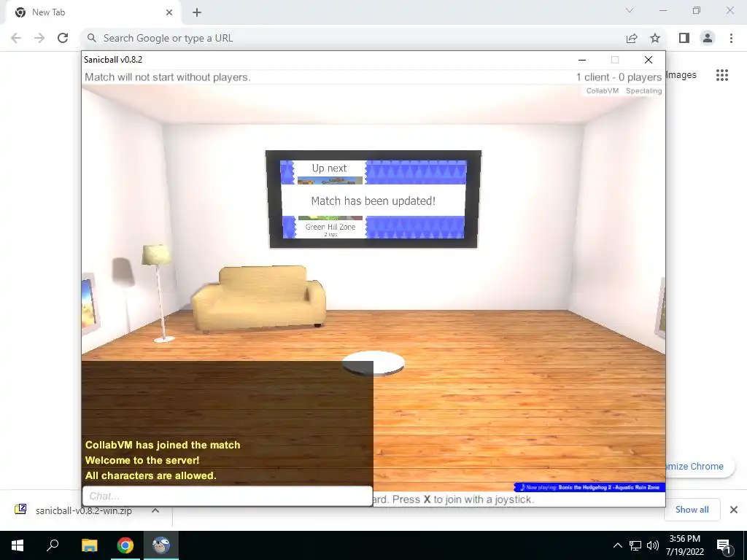Open Chrome three-dot menu

click(731, 38)
